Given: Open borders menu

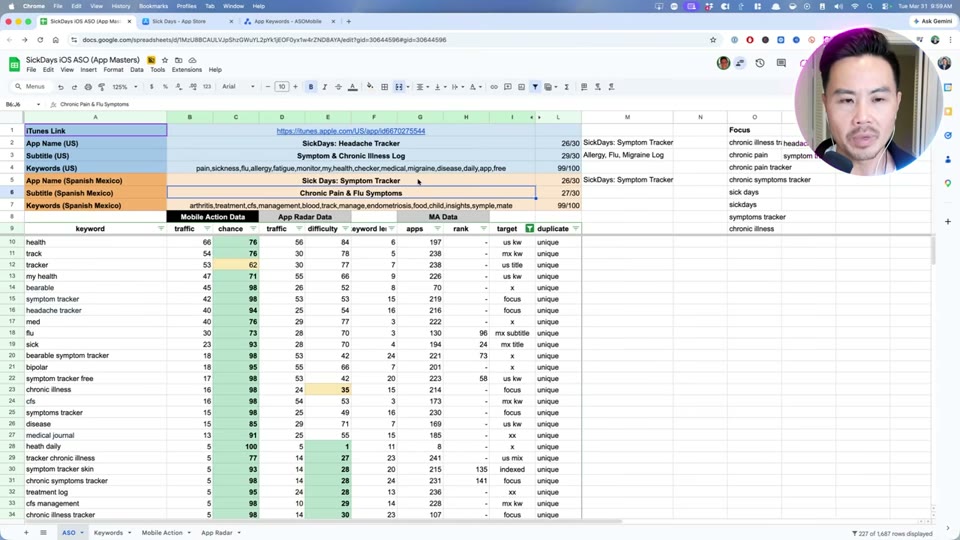Looking at the screenshot, I should tap(384, 87).
